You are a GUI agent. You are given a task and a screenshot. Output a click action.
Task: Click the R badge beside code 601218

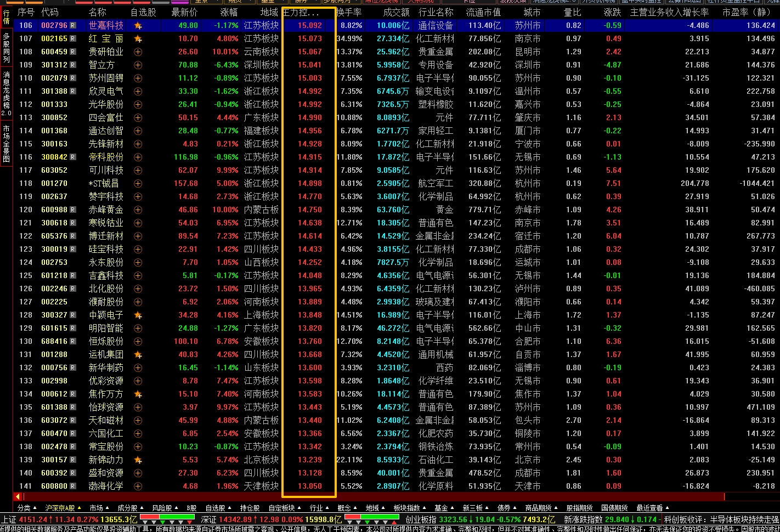click(73, 275)
